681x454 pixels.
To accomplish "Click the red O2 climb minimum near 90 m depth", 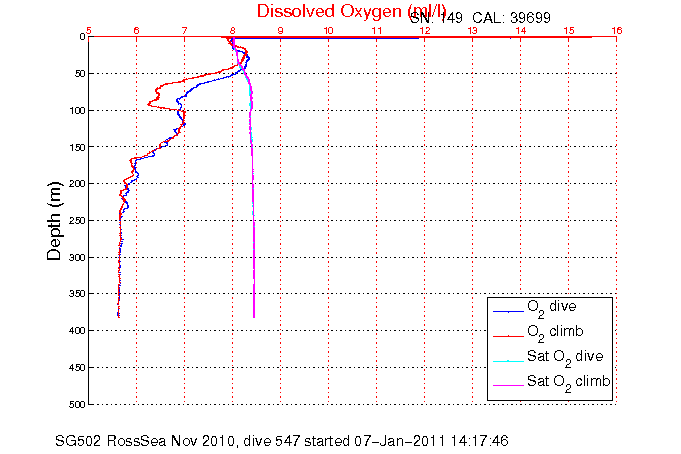I will click(149, 104).
